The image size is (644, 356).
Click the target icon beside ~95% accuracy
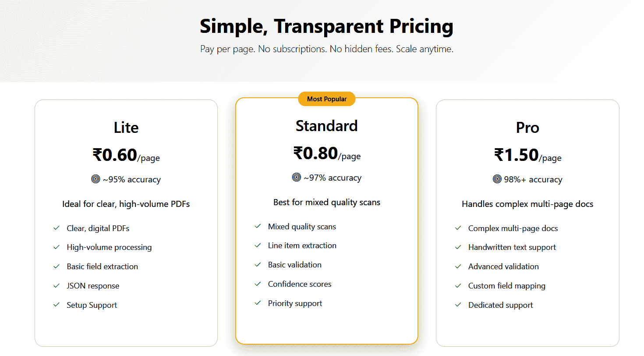point(96,179)
